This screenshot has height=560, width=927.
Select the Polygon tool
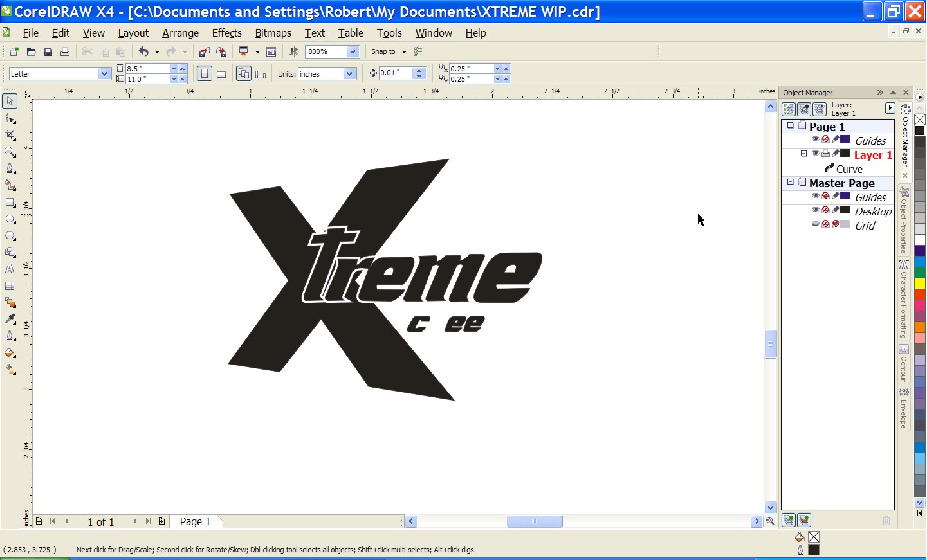[10, 235]
